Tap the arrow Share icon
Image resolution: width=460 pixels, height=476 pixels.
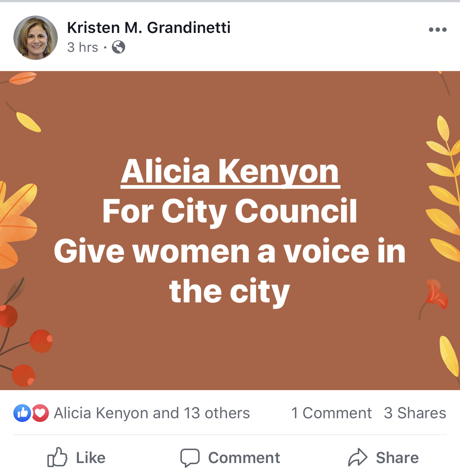(x=357, y=457)
